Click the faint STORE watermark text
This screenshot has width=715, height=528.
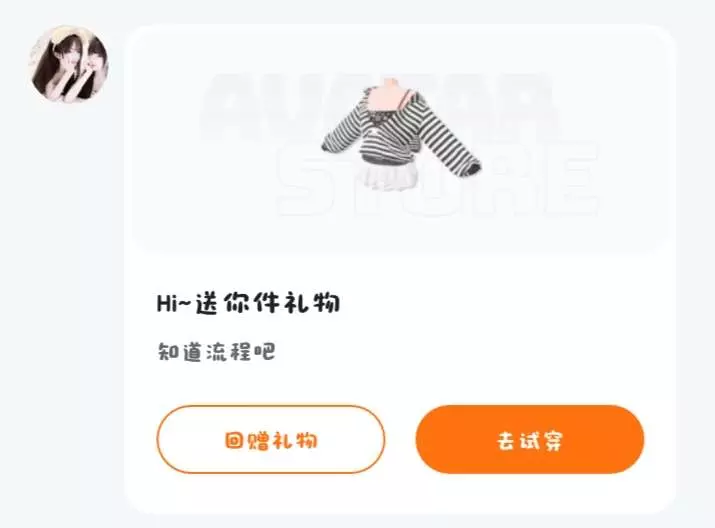pyautogui.click(x=438, y=179)
